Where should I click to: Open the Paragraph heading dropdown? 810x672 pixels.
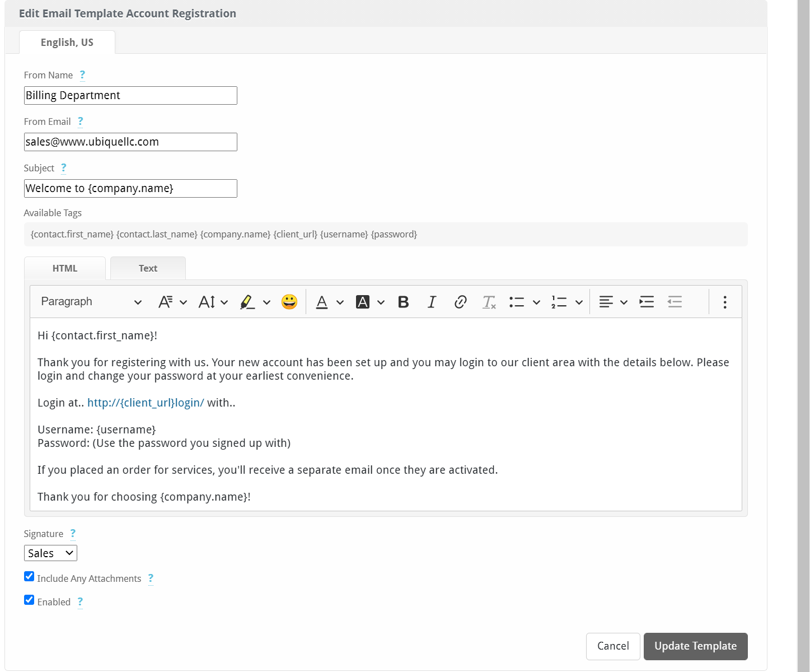coord(91,302)
